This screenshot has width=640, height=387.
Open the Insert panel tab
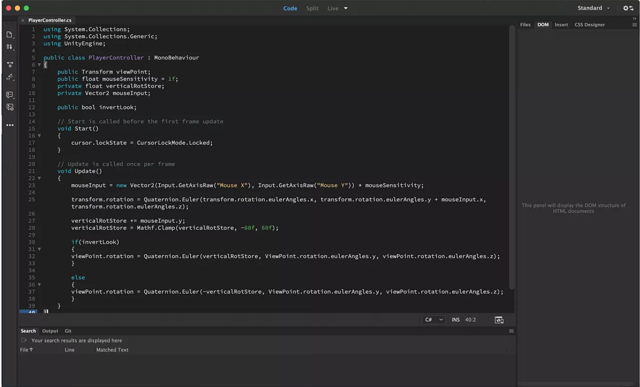tap(561, 25)
